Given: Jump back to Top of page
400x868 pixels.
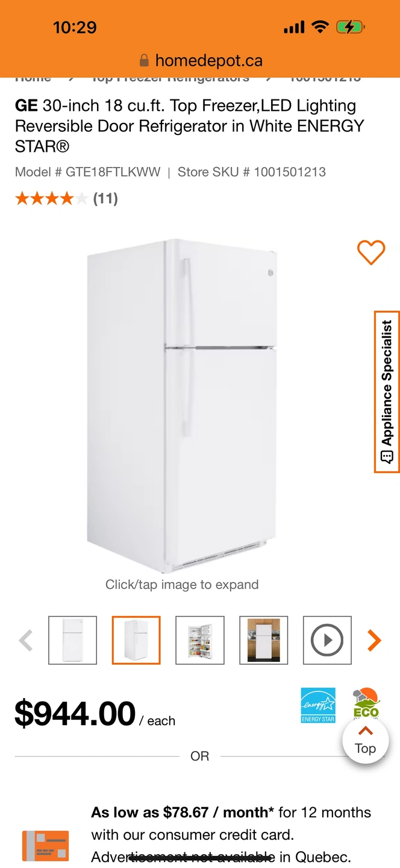Looking at the screenshot, I should coord(365,741).
